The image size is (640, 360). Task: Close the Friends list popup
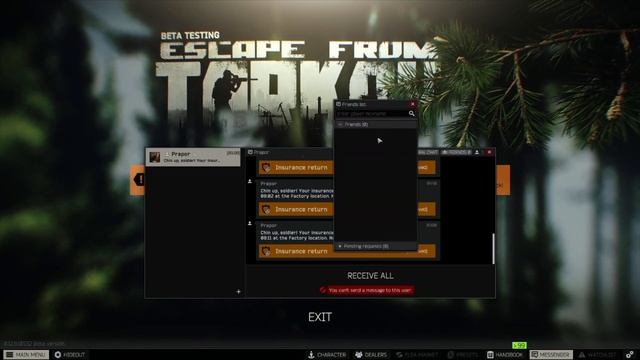tap(413, 104)
